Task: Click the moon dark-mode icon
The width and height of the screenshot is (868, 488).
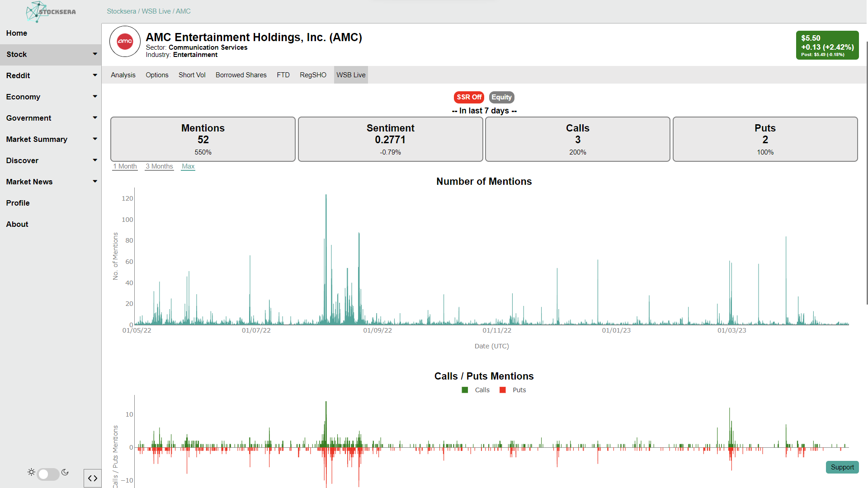Action: (65, 472)
